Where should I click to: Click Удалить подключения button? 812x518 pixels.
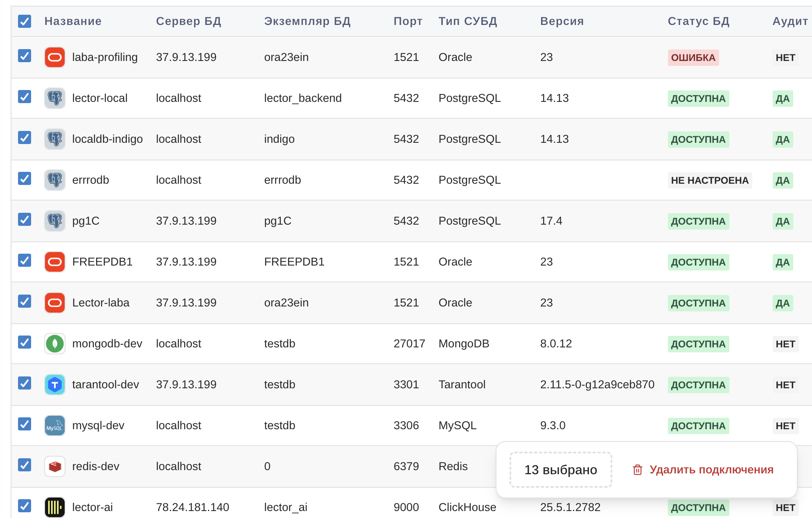[x=711, y=470]
